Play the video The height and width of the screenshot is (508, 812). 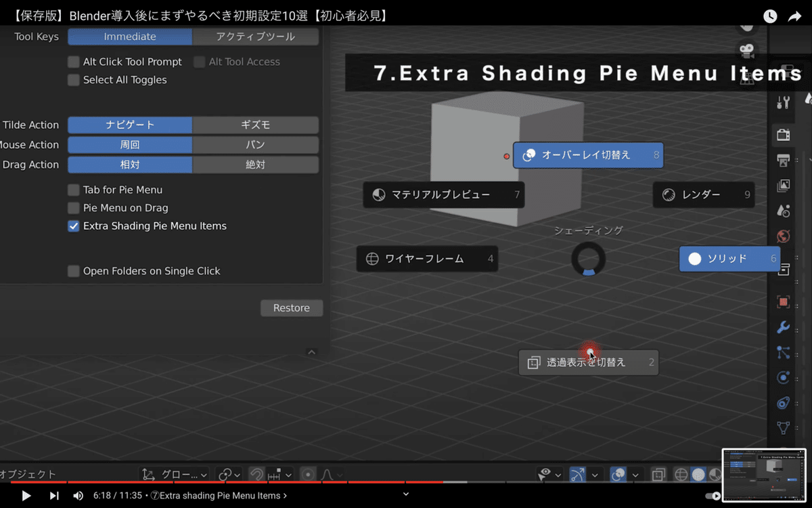point(26,496)
